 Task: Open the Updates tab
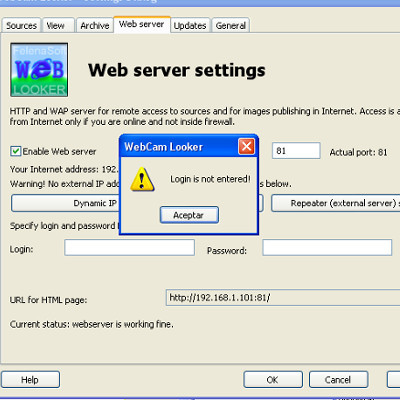(190, 25)
